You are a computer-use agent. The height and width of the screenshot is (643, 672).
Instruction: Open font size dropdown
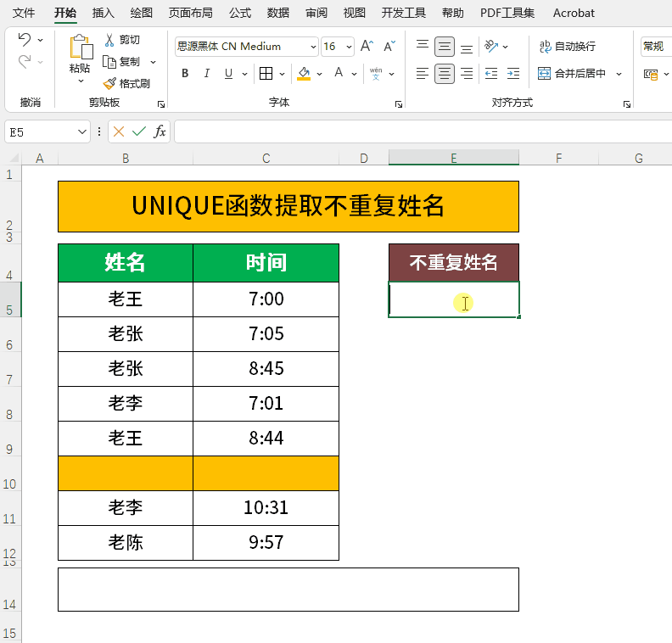350,47
